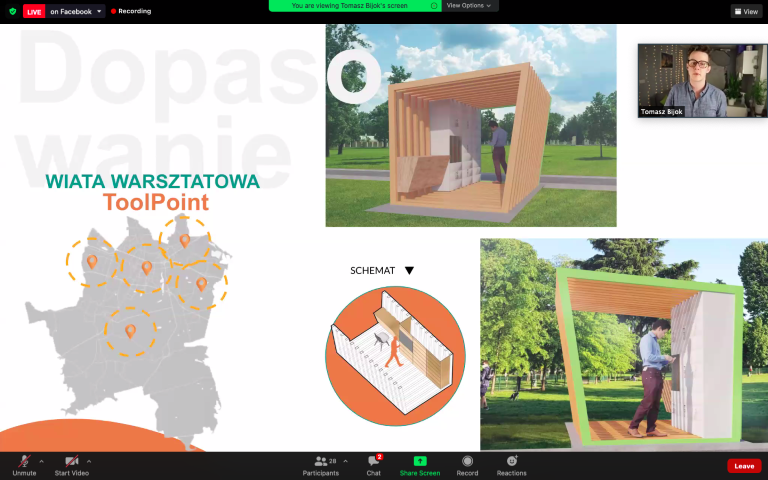This screenshot has height=480, width=768.
Task: Click the View button in the top-right corner
Action: (746, 11)
